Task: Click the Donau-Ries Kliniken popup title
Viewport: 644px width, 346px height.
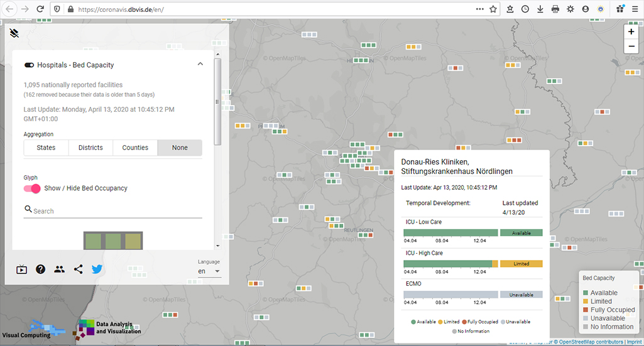Action: pos(457,166)
